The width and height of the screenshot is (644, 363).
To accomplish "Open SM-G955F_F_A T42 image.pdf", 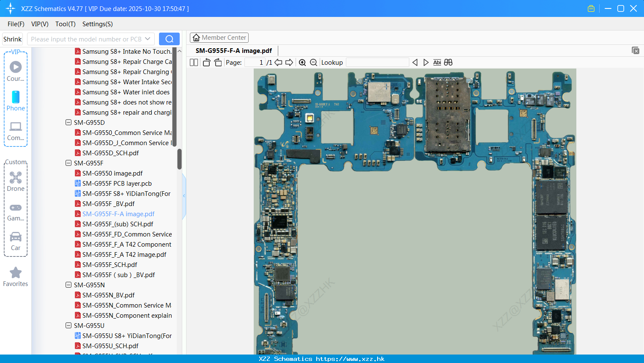I will (124, 254).
